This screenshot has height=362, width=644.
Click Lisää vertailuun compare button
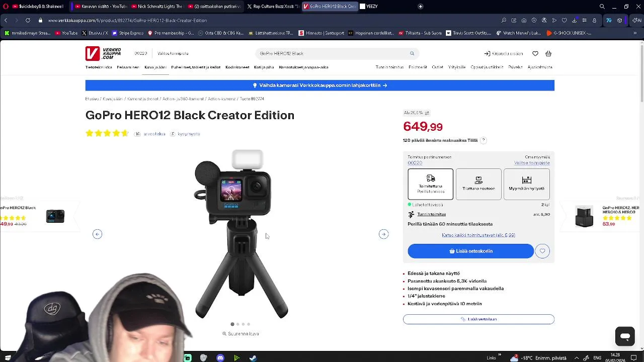click(478, 319)
